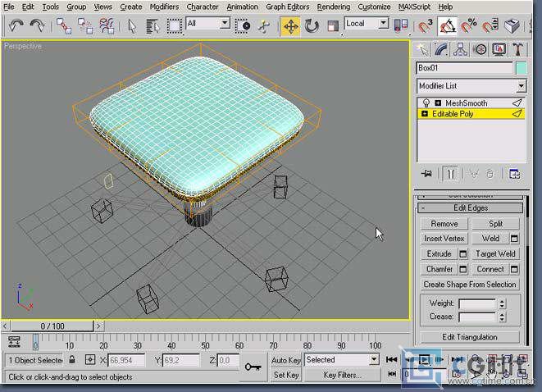This screenshot has width=542, height=392.
Task: Toggle the Spinner Snap button
Action: (x=490, y=26)
